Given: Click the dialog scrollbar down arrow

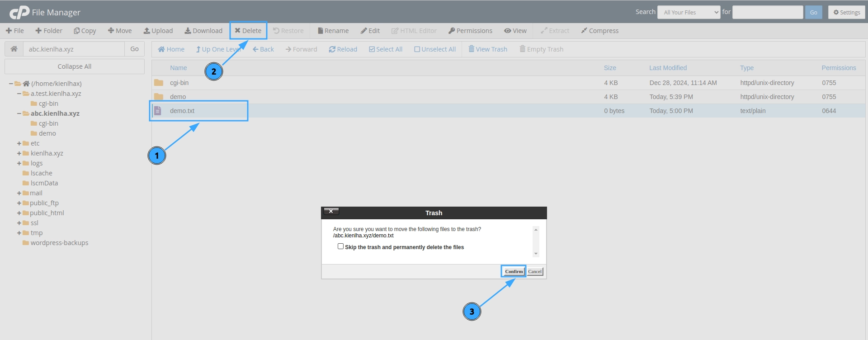Looking at the screenshot, I should [536, 254].
